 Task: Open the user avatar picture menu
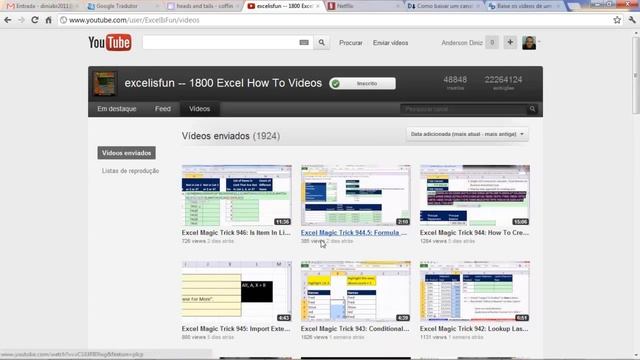pyautogui.click(x=529, y=42)
